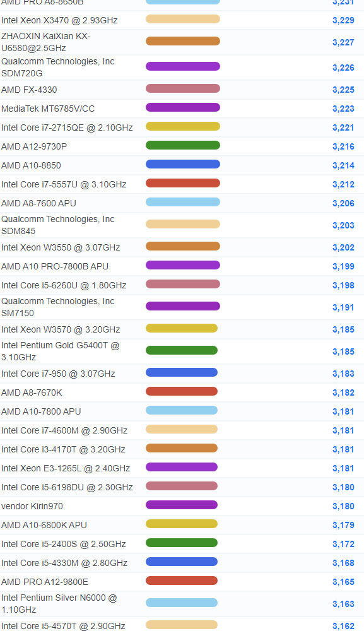Click Intel Core i7-4600M @ 2.90GHz
Image resolution: width=364 pixels, height=631 pixels.
coord(64,430)
